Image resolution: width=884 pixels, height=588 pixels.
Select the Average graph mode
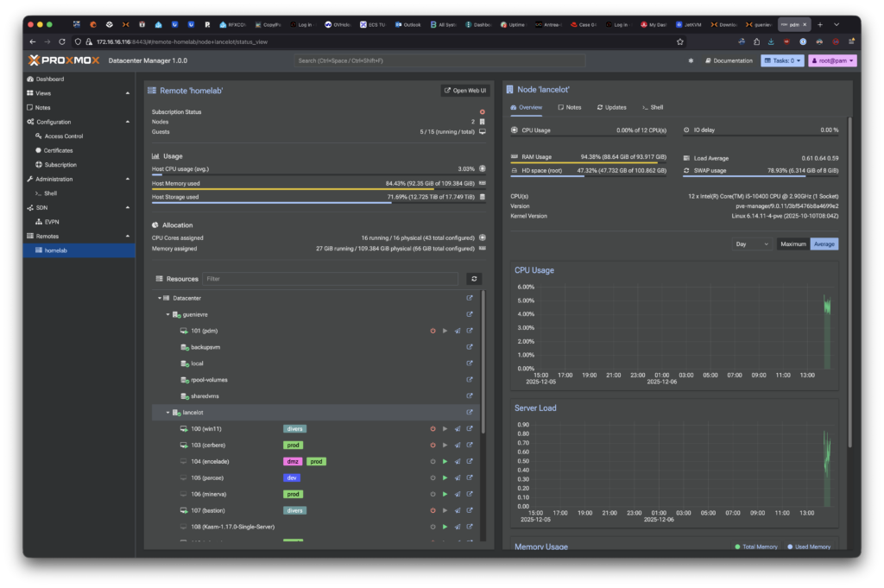point(824,244)
